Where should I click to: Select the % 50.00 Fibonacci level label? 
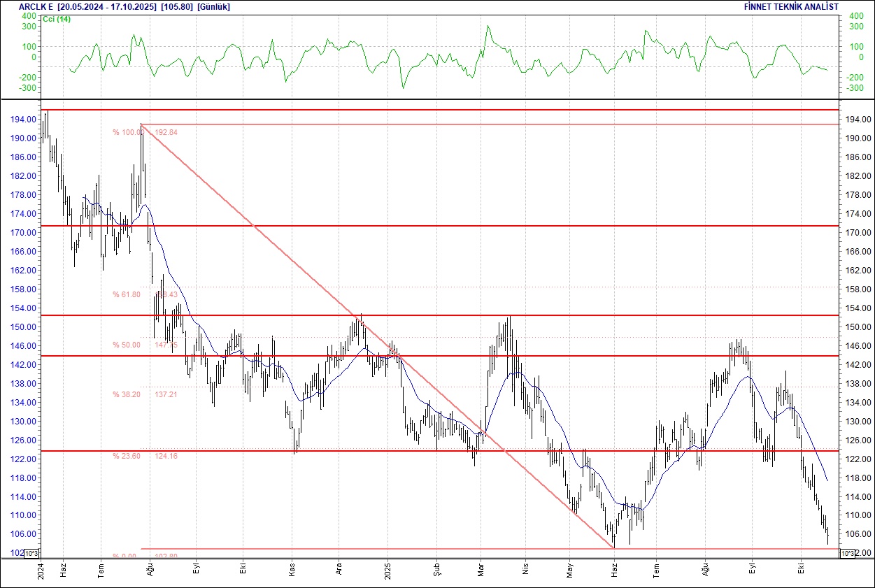click(127, 345)
